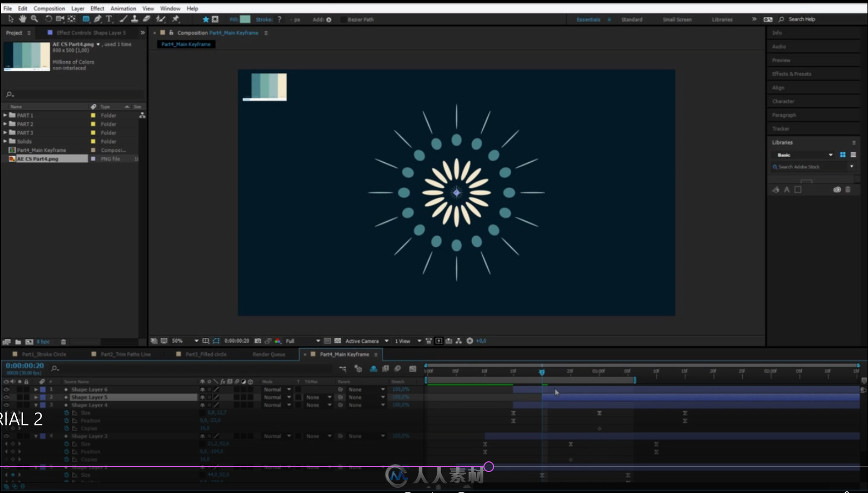Switch to the Render Queue tab

[x=269, y=354]
